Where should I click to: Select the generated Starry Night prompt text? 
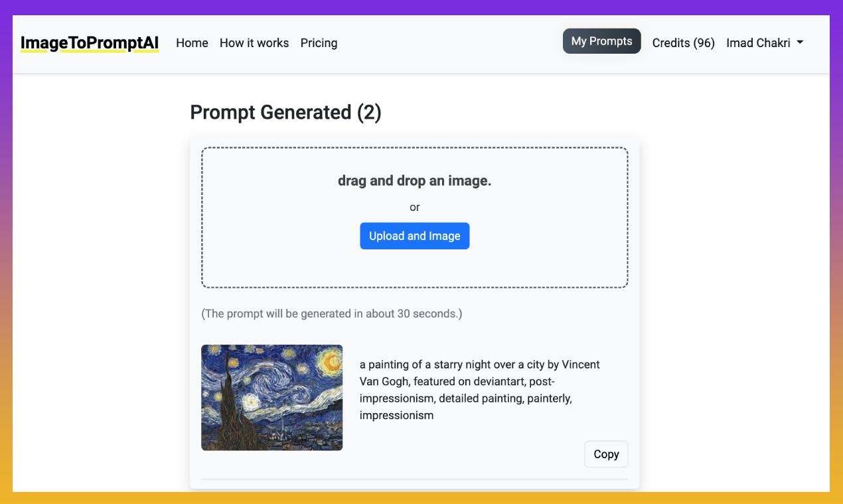pos(480,390)
